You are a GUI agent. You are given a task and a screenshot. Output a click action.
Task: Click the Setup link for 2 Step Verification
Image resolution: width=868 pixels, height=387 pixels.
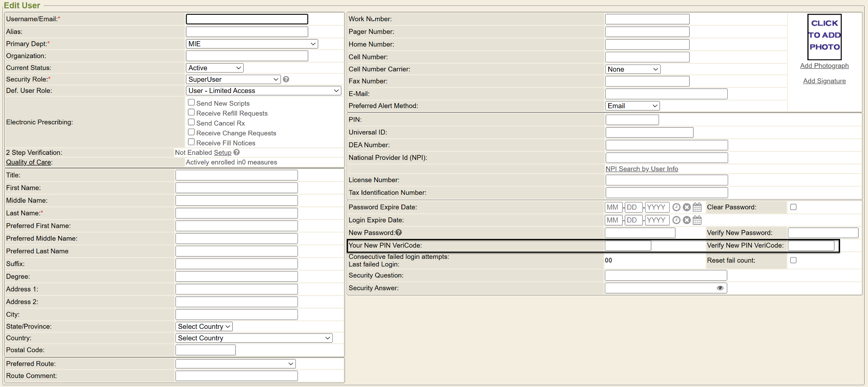pyautogui.click(x=223, y=152)
